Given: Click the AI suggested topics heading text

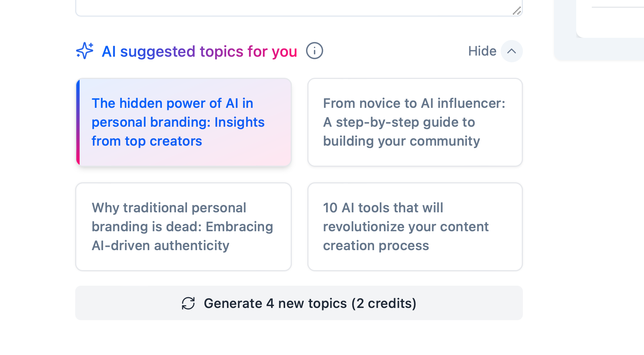Looking at the screenshot, I should 148,52.
